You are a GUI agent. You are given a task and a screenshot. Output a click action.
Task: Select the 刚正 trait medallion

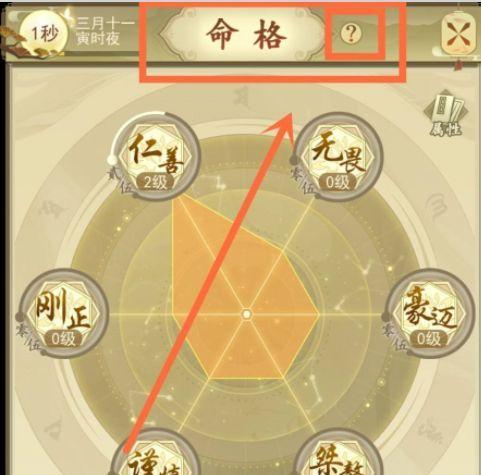[64, 314]
